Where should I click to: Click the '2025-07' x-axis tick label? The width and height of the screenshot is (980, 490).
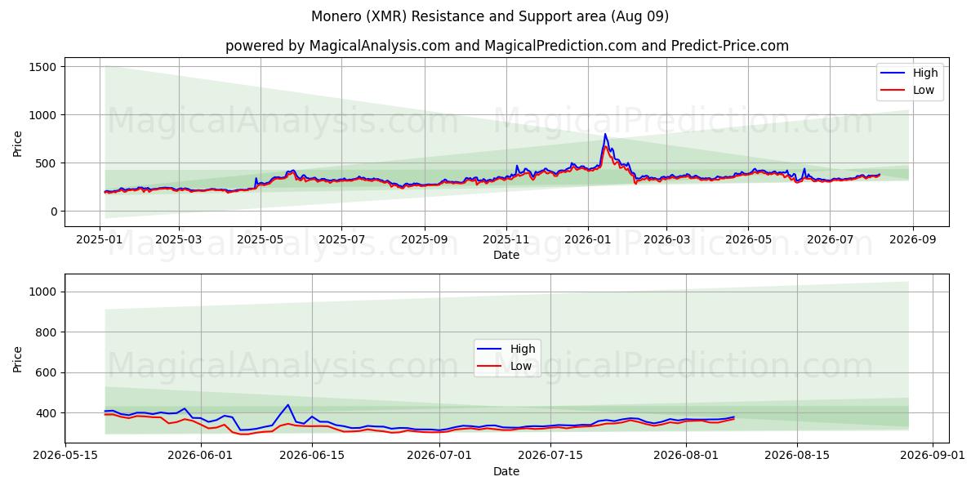(x=341, y=240)
